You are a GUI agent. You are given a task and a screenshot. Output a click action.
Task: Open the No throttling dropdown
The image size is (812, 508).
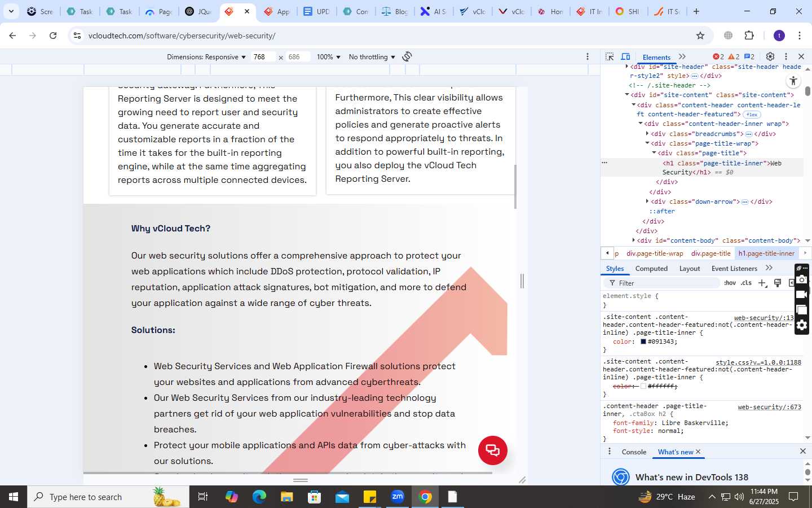pos(372,57)
